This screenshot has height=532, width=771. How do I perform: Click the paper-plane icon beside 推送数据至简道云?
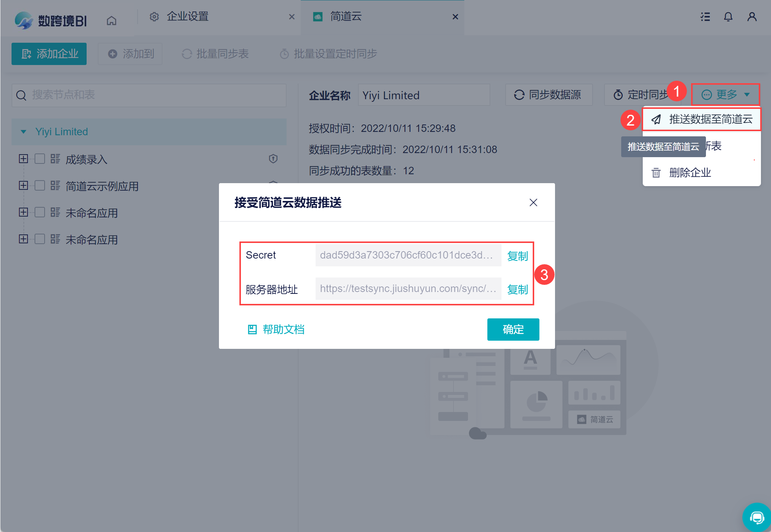click(656, 119)
